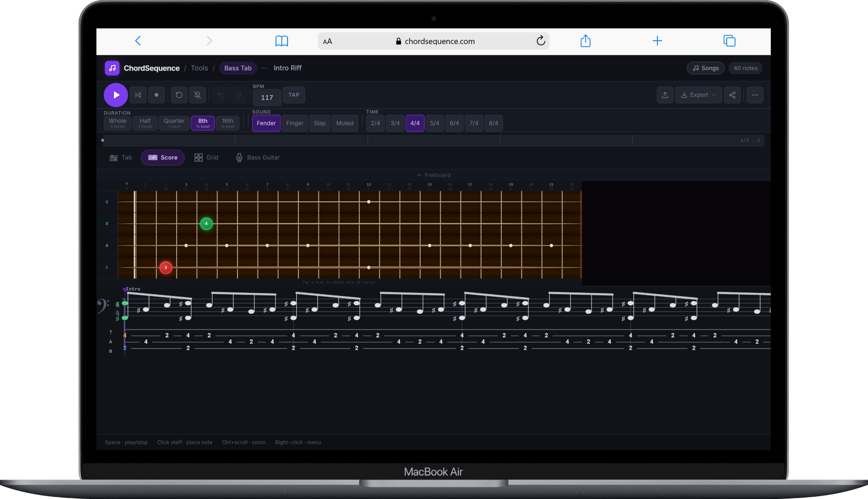Click the playhead dot on the timeline
868x499 pixels.
(103, 140)
